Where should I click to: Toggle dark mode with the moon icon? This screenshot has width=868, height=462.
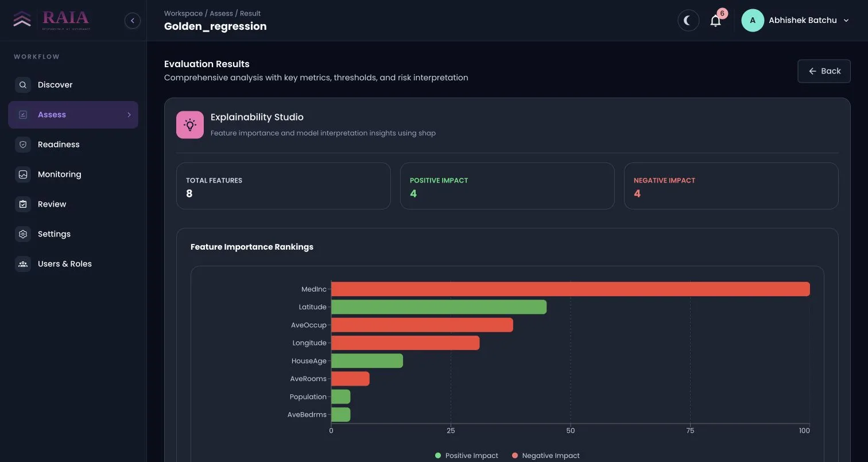pyautogui.click(x=688, y=21)
